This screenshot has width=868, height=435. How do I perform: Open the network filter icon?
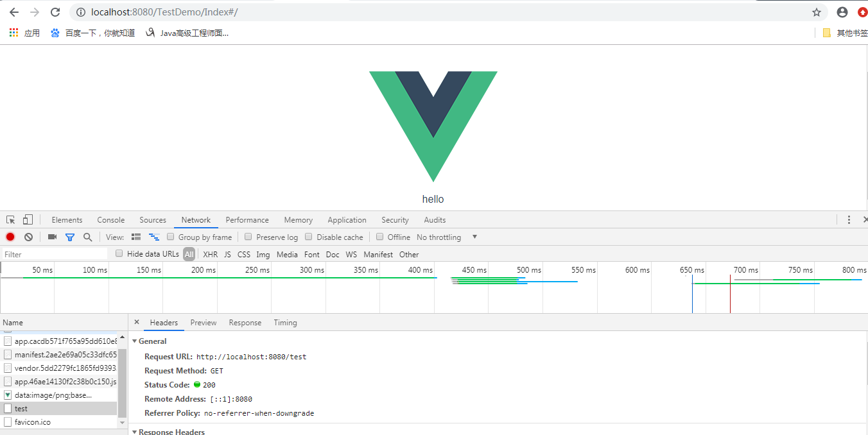pos(70,237)
